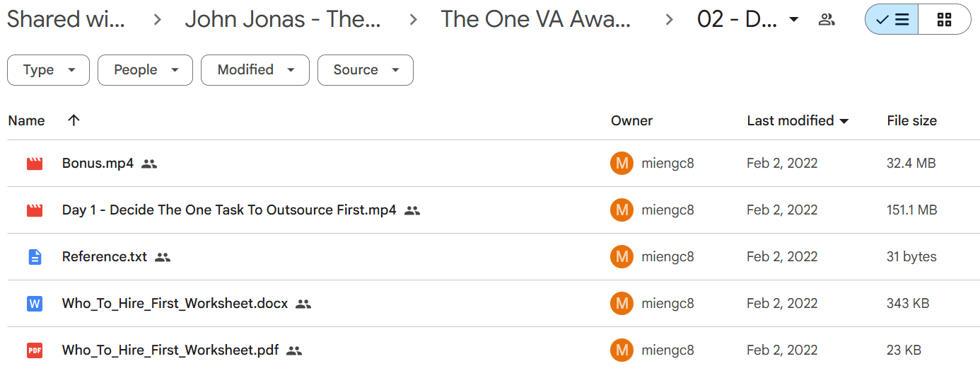Click the Bonus.mp4 video file icon
This screenshot has height=371, width=980.
tap(35, 164)
